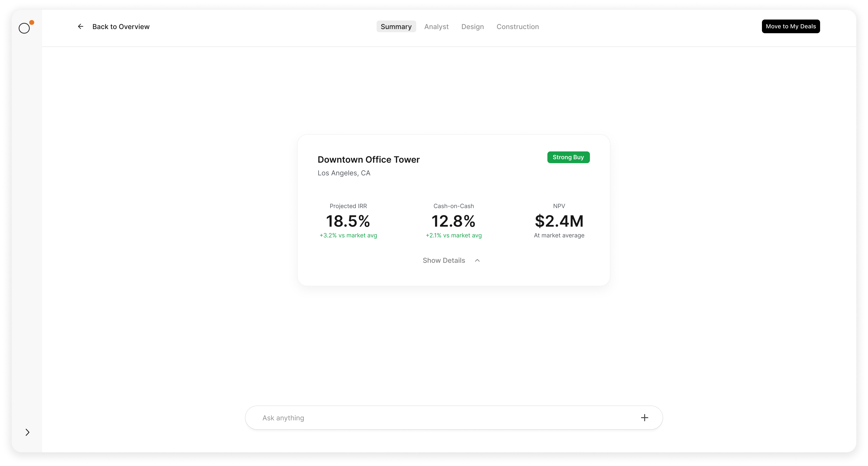The image size is (868, 466).
Task: Click the 12.8% cash-on-cash value
Action: point(453,221)
